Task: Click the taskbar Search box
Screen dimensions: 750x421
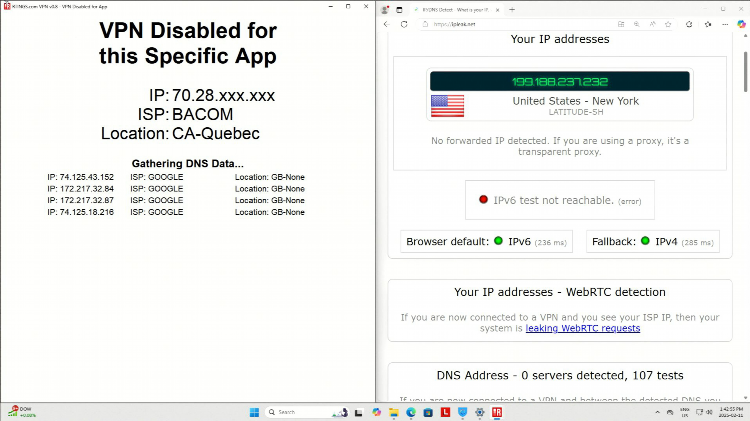Action: [307, 412]
